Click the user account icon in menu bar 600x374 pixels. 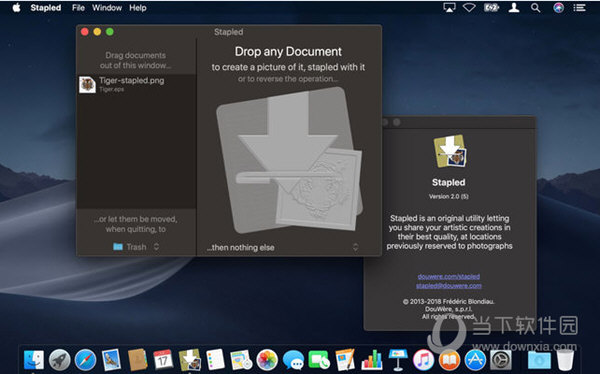(x=514, y=8)
